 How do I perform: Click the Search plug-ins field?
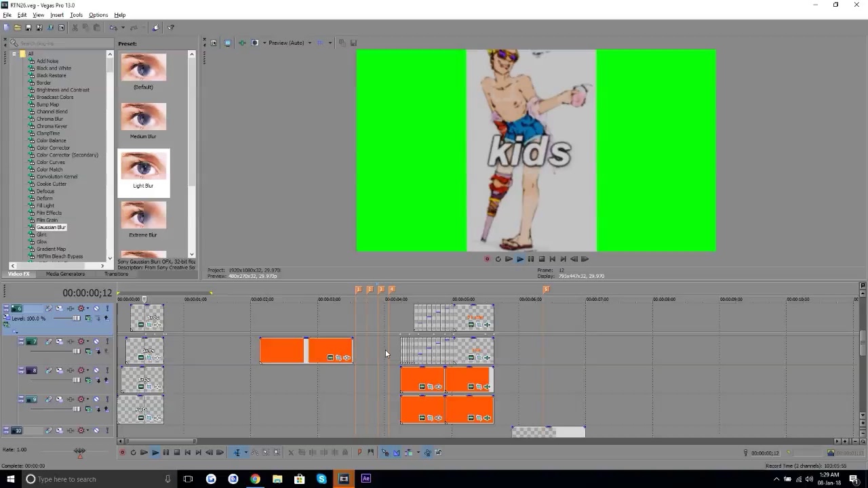point(62,43)
